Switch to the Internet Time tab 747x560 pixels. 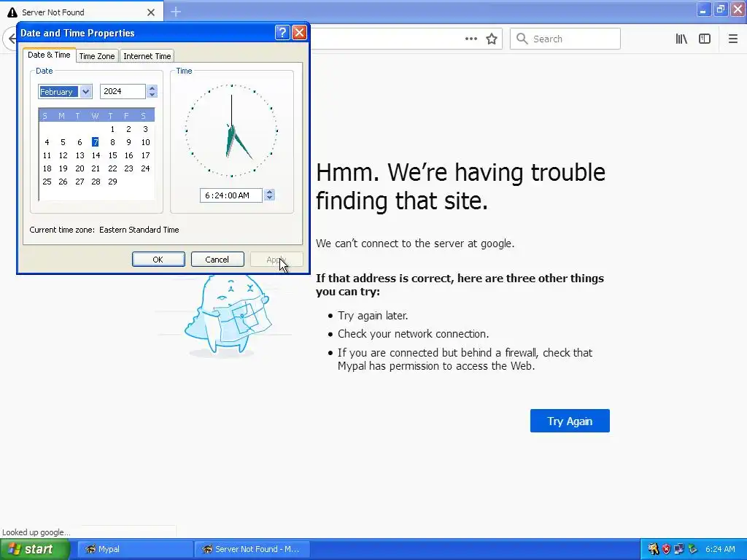pyautogui.click(x=147, y=56)
